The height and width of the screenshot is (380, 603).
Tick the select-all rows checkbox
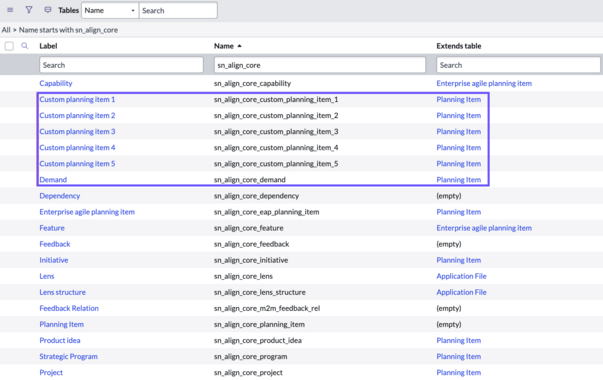coord(9,46)
